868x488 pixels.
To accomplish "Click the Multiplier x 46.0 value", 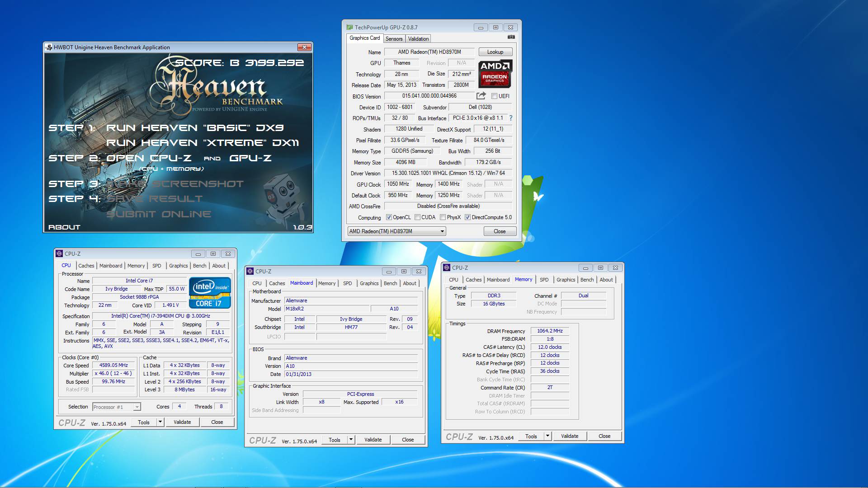I will coord(113,373).
